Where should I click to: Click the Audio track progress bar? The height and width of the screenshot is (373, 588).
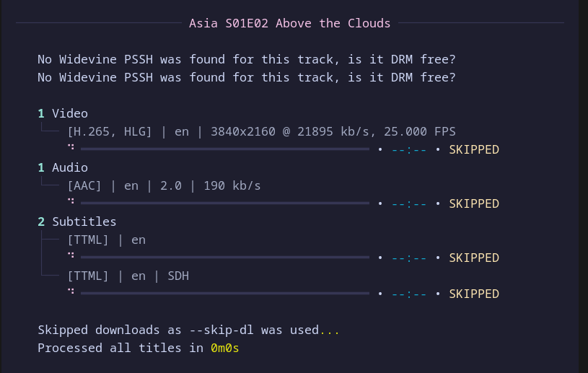click(225, 203)
